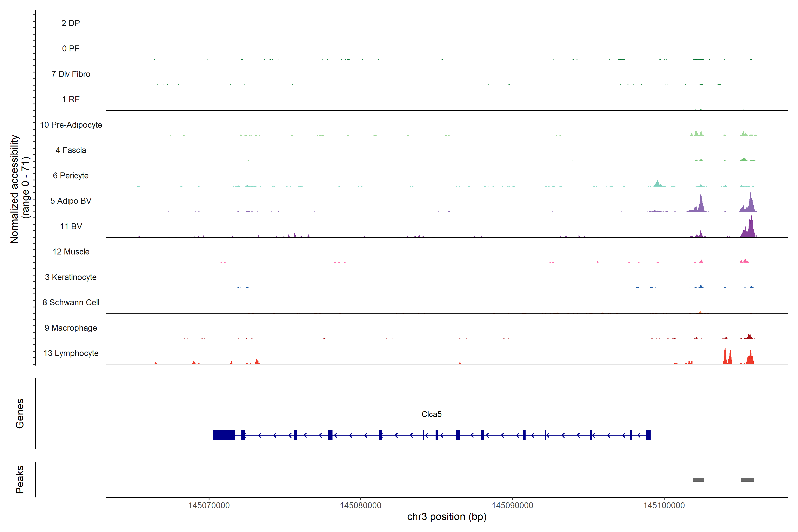This screenshot has height=532, width=798.
Task: Click the Genes panel label
Action: (x=20, y=414)
